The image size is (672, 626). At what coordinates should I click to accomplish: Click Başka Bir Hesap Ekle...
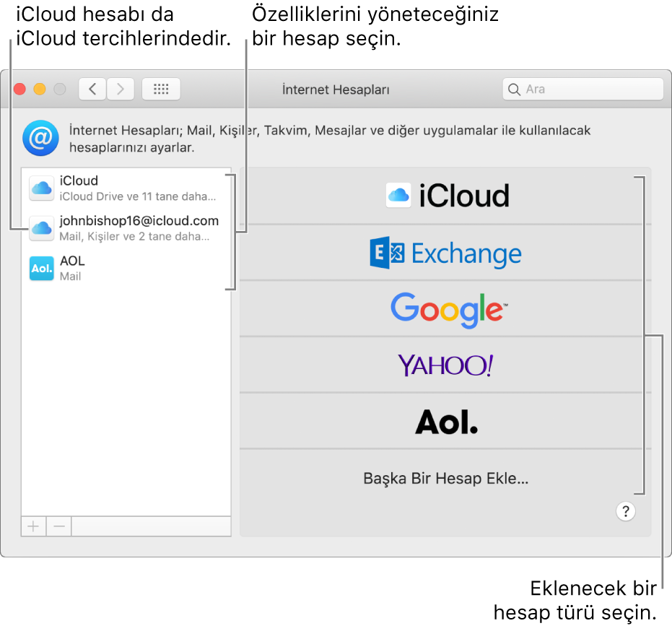[x=445, y=478]
